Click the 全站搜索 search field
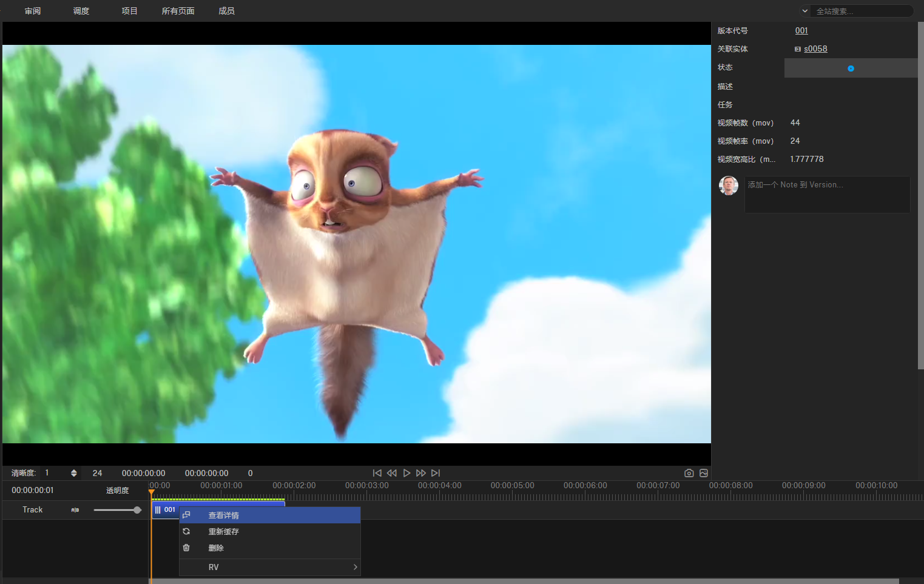 click(x=862, y=11)
